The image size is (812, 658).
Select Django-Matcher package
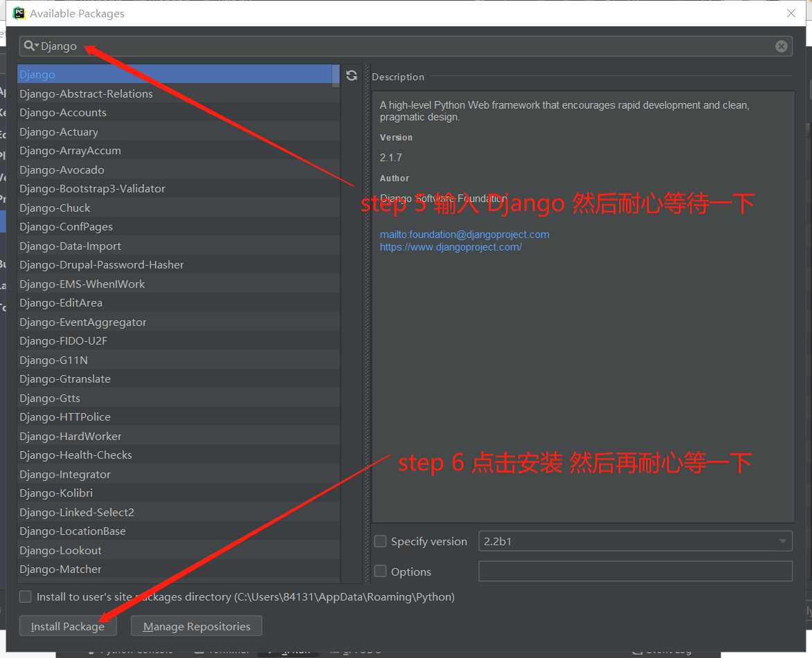pos(178,569)
